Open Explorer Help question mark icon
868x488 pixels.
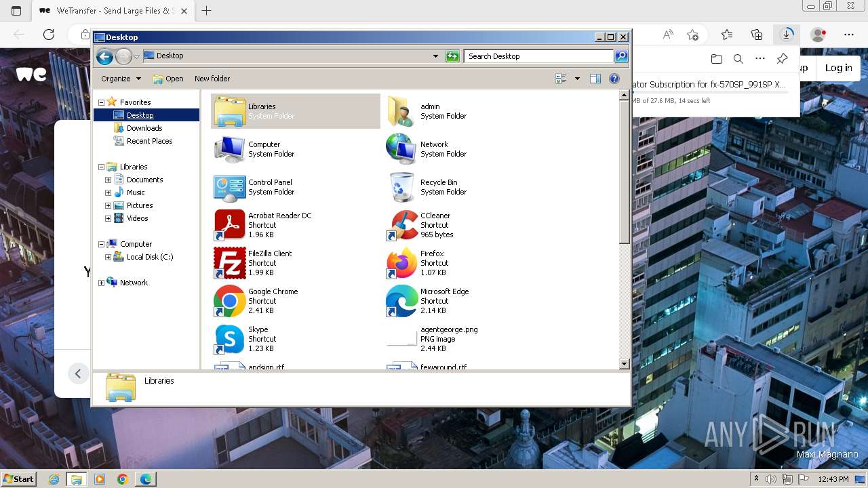point(614,79)
